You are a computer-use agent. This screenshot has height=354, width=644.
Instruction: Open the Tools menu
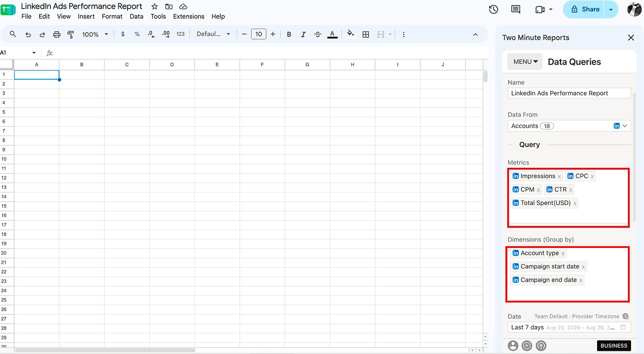[158, 17]
